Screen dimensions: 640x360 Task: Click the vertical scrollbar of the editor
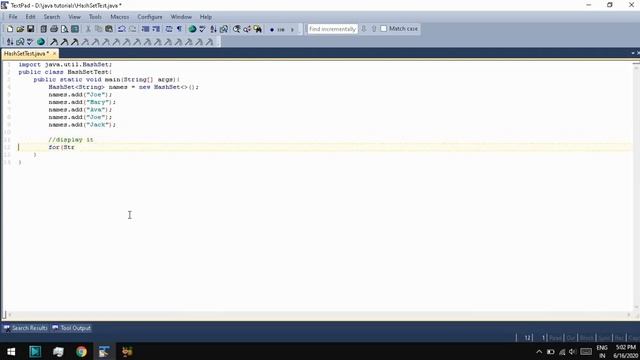tap(636, 186)
